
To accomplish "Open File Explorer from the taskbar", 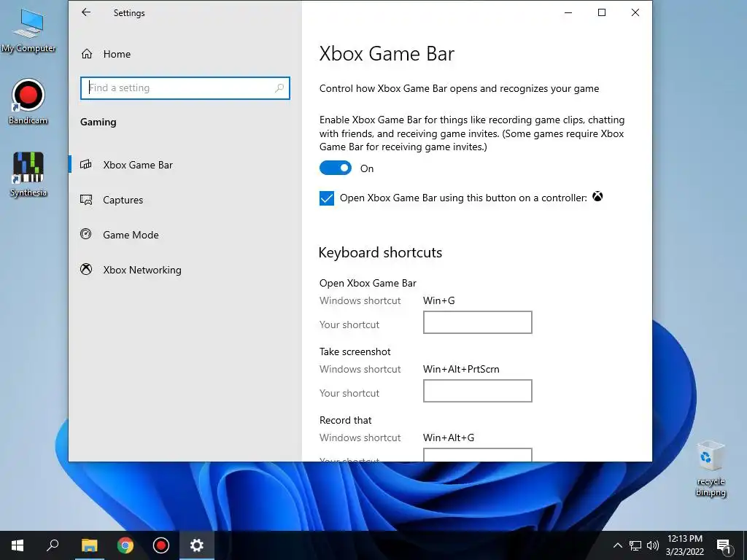I will [89, 545].
